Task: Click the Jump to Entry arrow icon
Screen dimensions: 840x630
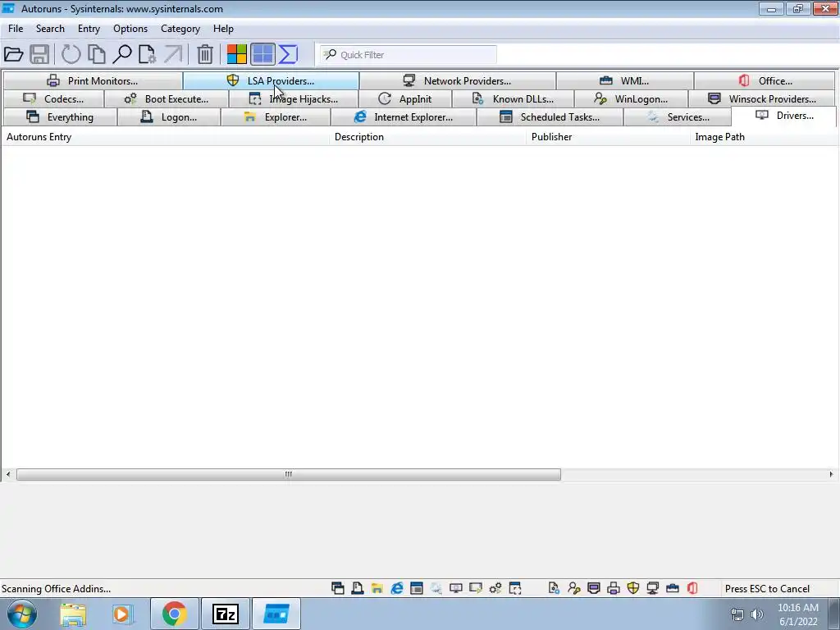Action: (x=172, y=54)
